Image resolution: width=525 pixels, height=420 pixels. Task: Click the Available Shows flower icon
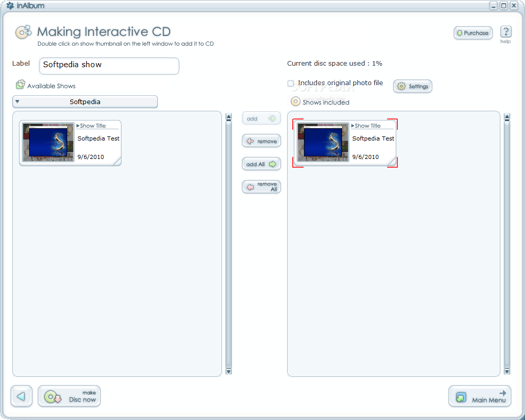tap(21, 85)
